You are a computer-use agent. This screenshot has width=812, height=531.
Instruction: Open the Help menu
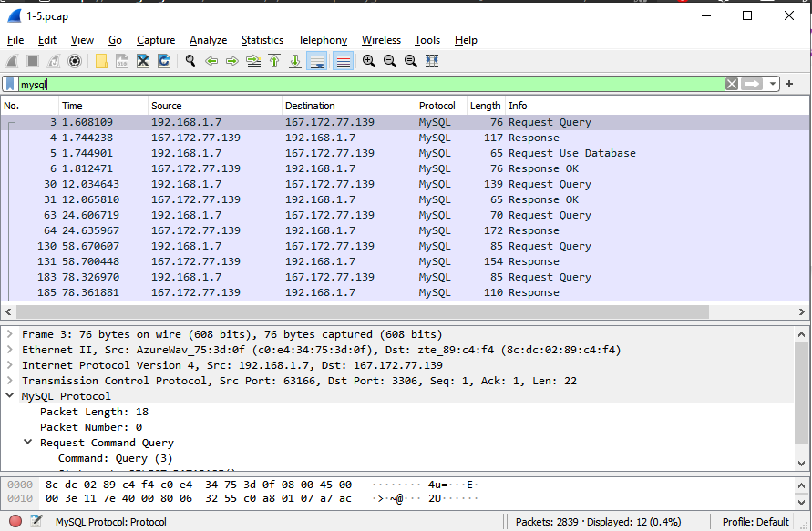[x=466, y=40]
